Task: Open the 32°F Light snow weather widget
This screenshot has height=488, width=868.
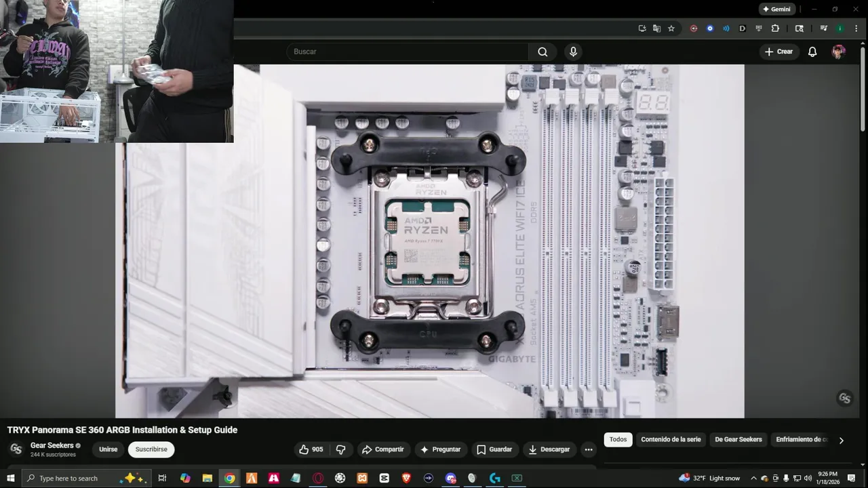Action: 709,479
